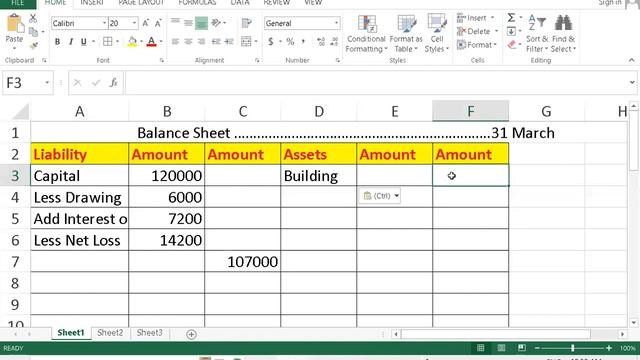This screenshot has height=360, width=640.
Task: Select cell C7 containing 107000
Action: (242, 262)
